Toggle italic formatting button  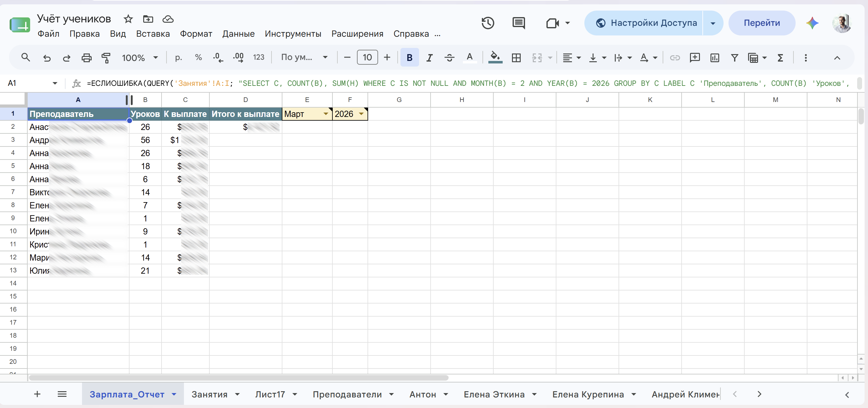click(x=429, y=58)
